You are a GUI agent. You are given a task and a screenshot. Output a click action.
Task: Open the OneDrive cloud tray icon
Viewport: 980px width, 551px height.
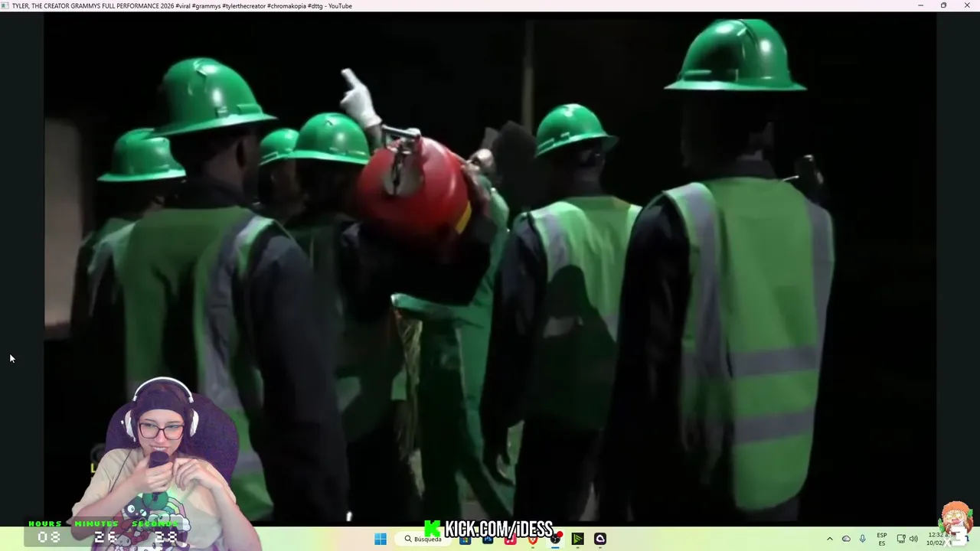(x=846, y=539)
